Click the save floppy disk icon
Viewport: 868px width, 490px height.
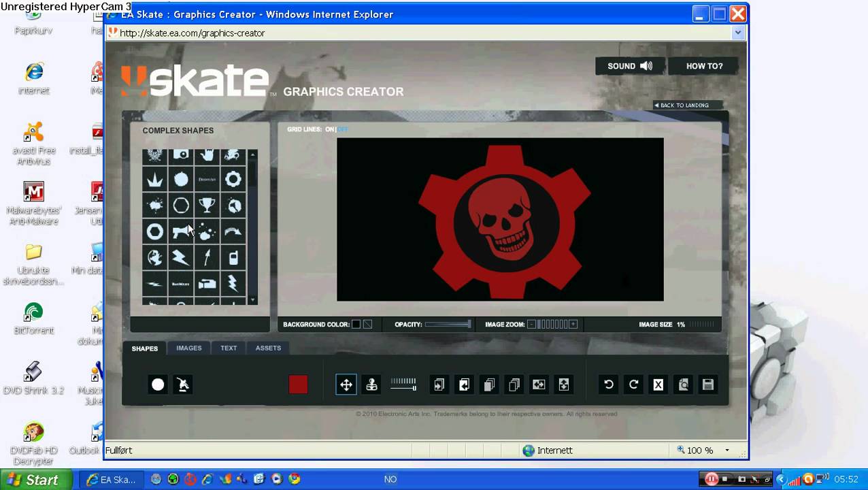click(x=708, y=385)
